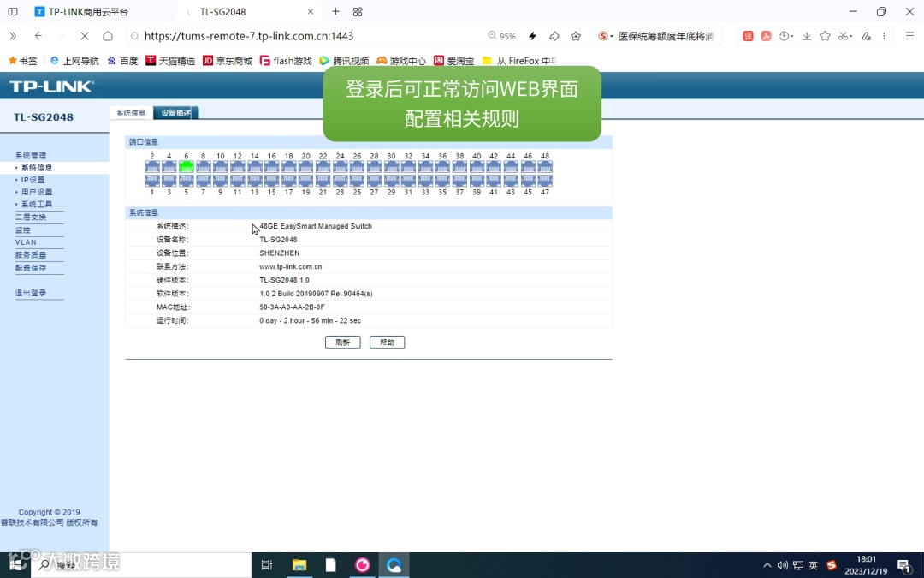Open the scissors screenshot dropdown
The height and width of the screenshot is (578, 924).
point(845,36)
